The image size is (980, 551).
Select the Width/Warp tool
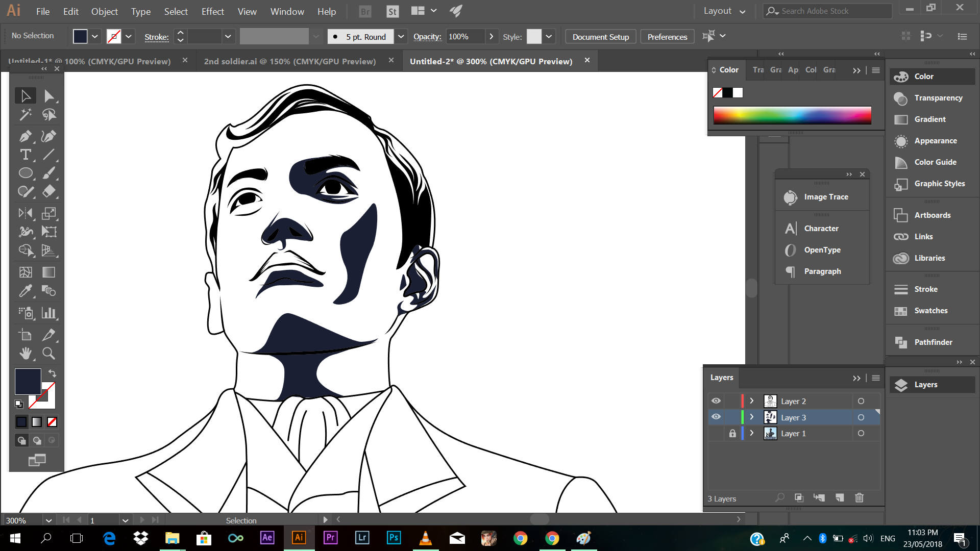(x=25, y=232)
